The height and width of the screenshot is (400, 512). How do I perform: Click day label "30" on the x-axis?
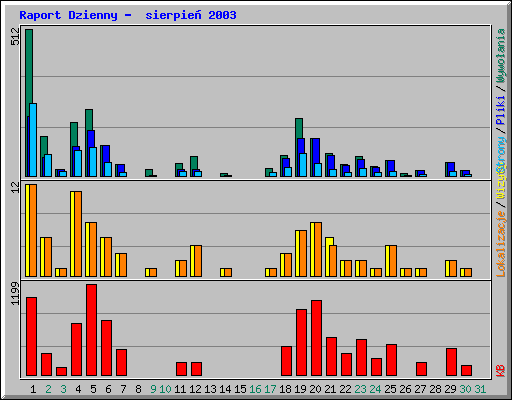click(x=465, y=389)
